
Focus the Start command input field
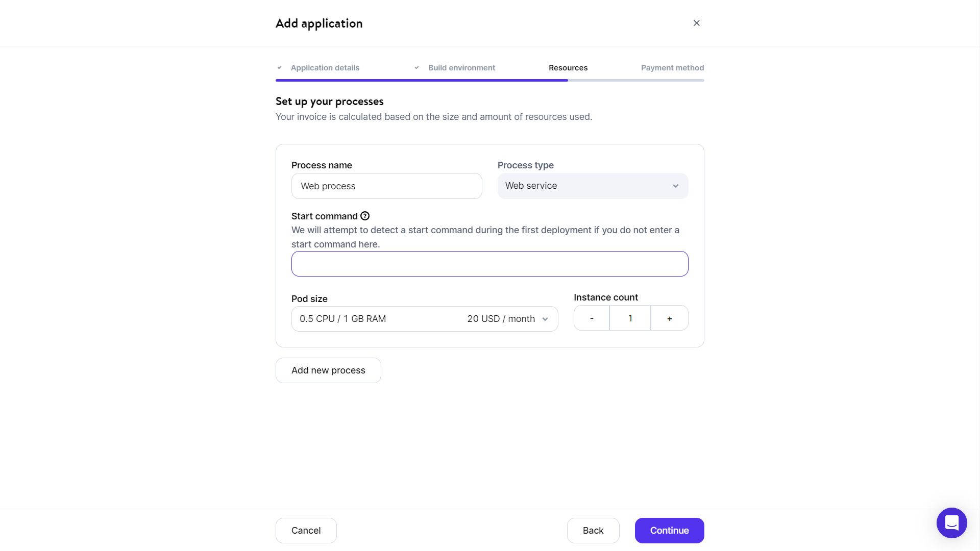[489, 264]
